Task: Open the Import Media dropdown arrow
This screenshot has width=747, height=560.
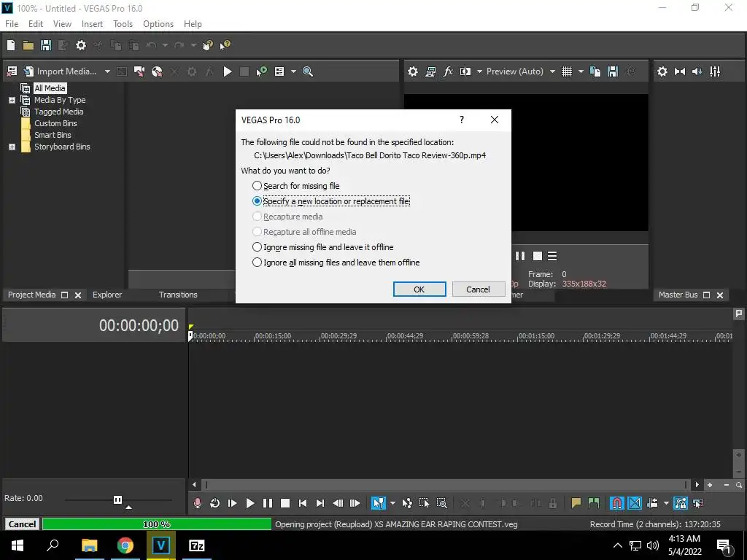Action: [x=107, y=71]
